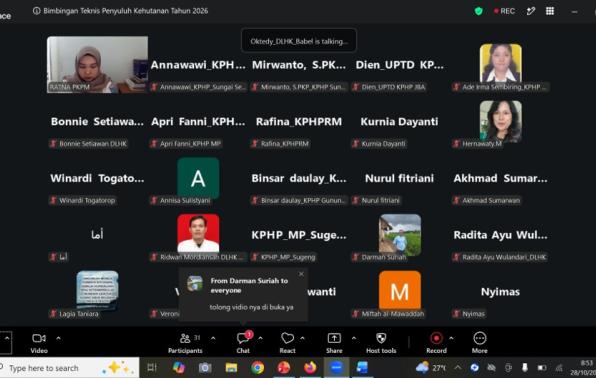Click the REC recording indicator
The width and height of the screenshot is (596, 378).
504,11
